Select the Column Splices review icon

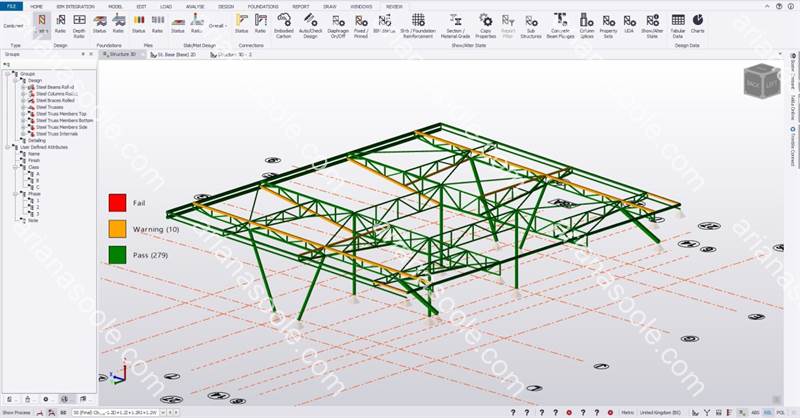point(587,26)
